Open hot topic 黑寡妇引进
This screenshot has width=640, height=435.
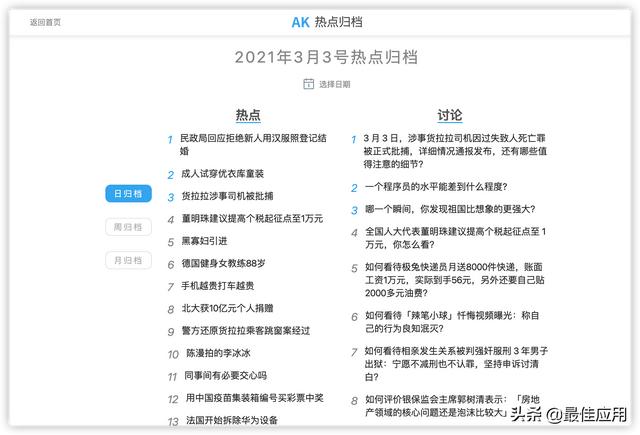[x=203, y=241]
